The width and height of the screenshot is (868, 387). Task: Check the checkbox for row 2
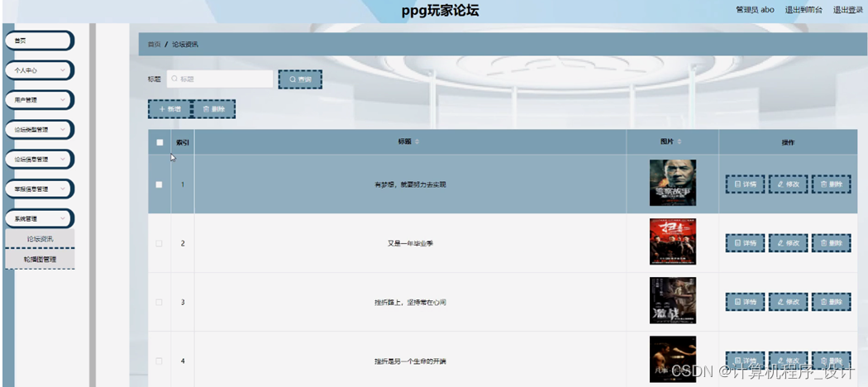pyautogui.click(x=160, y=243)
